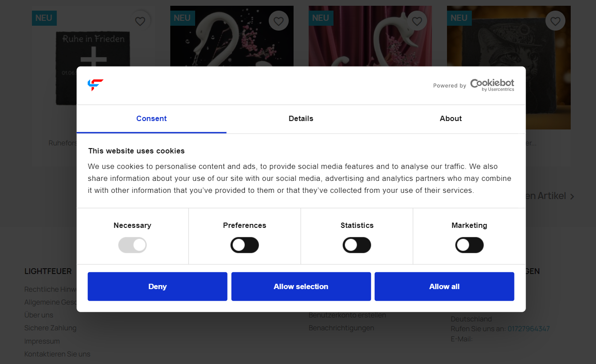Click the Benutzerkonto erstellen link

[347, 315]
